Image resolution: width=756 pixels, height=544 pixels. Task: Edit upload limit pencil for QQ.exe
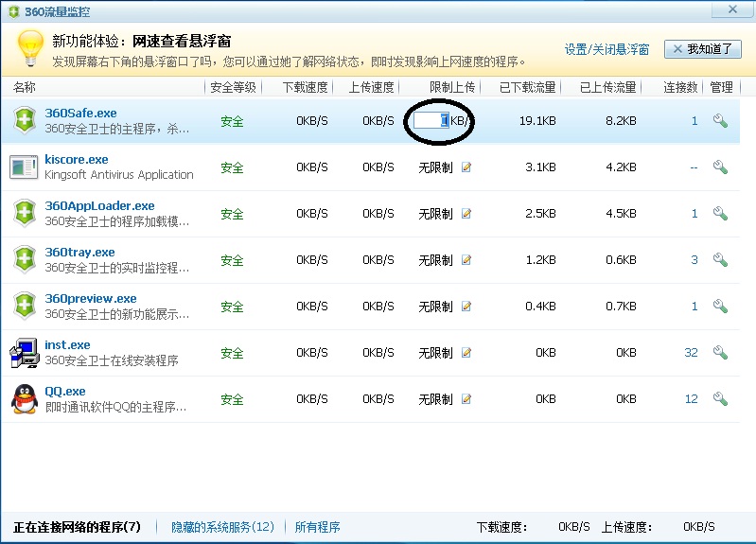[466, 399]
